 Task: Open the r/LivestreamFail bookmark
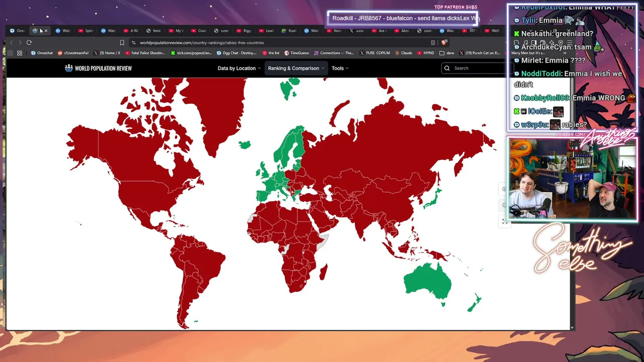point(73,53)
